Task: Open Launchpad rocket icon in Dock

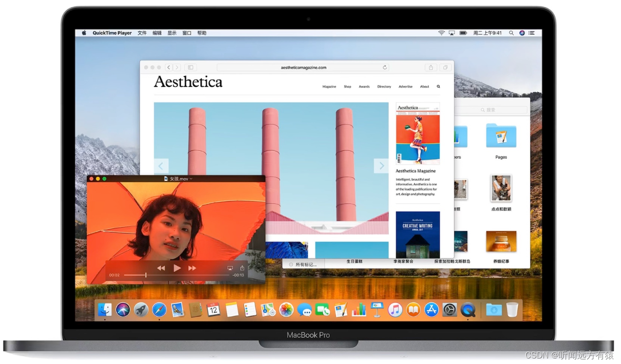Action: (141, 309)
